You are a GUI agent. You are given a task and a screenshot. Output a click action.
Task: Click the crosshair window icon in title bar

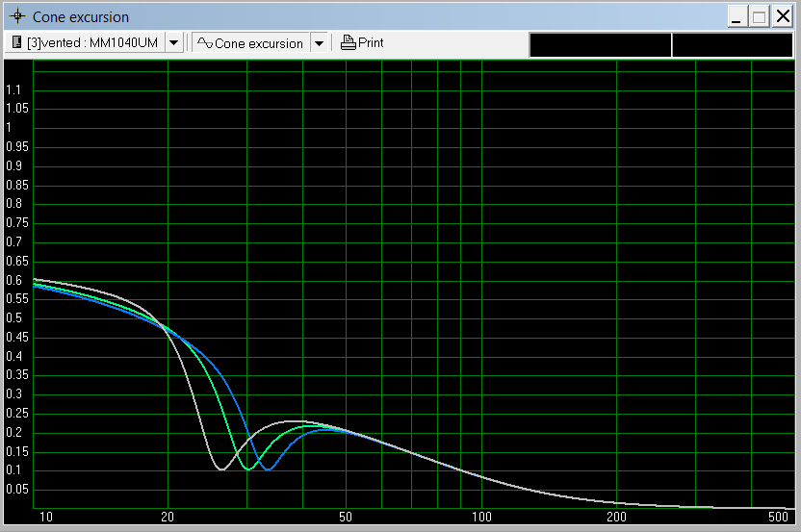click(x=17, y=16)
